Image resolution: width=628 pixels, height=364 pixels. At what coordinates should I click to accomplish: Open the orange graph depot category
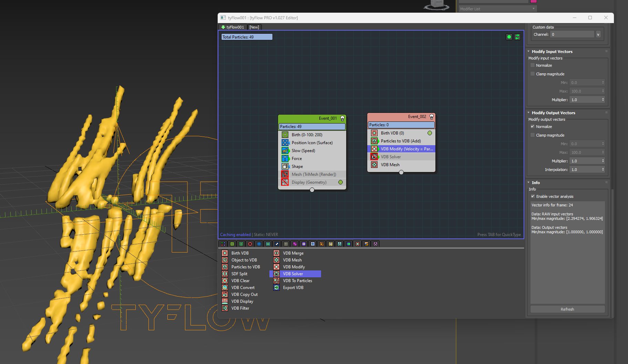(367, 244)
